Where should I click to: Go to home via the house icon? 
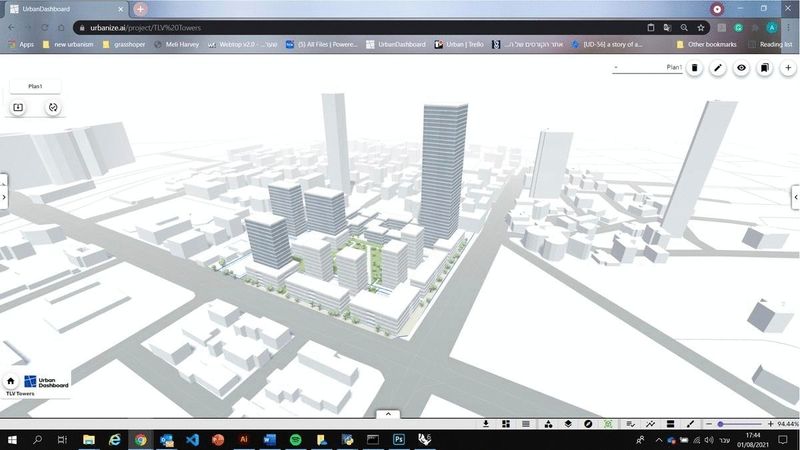click(x=11, y=381)
